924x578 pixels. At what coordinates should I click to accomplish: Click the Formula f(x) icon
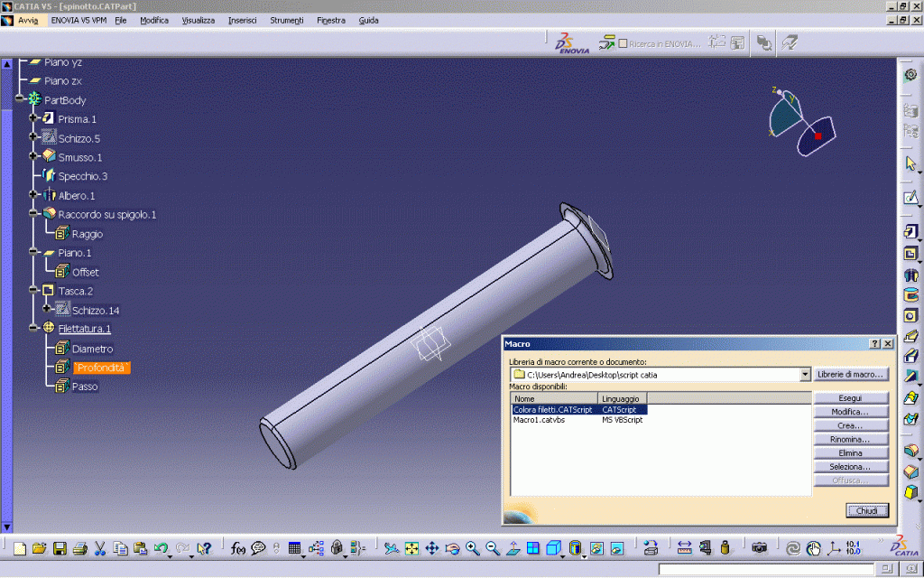tap(238, 548)
